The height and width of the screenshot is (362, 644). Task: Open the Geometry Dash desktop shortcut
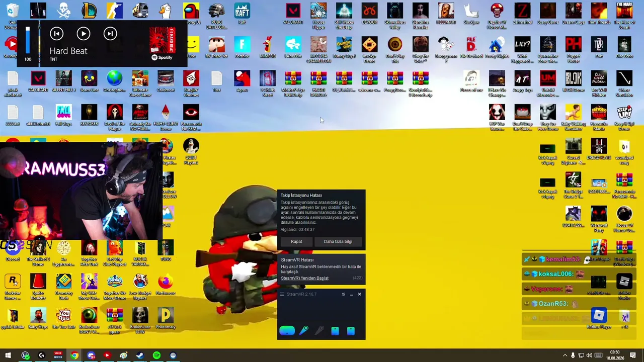[x=63, y=287]
